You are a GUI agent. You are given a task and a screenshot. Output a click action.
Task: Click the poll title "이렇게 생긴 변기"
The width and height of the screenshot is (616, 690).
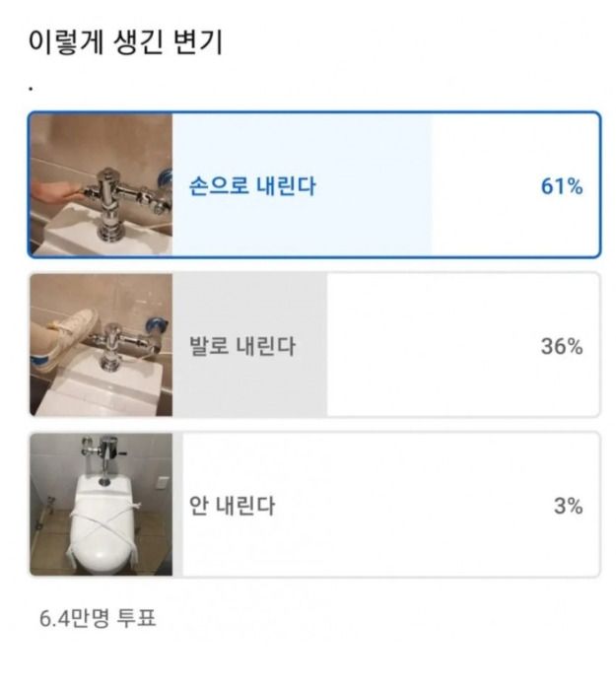point(124,43)
